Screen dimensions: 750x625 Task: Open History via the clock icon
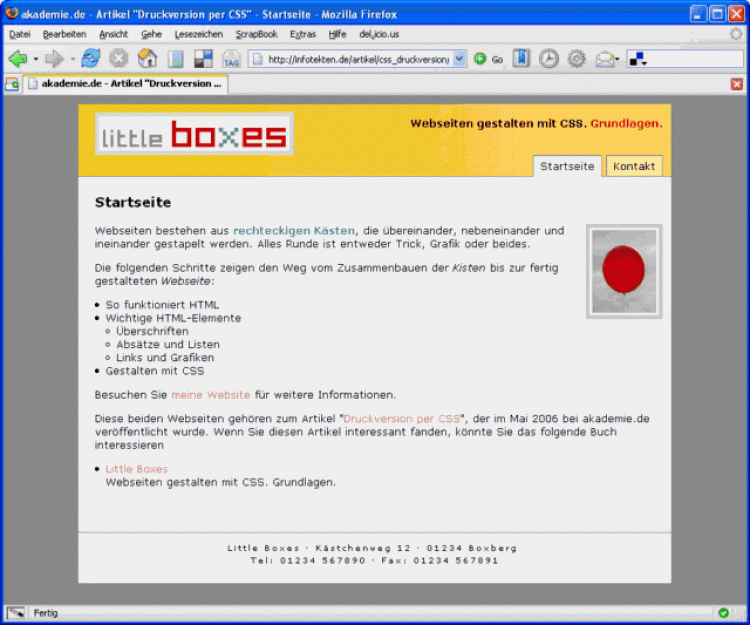[549, 59]
